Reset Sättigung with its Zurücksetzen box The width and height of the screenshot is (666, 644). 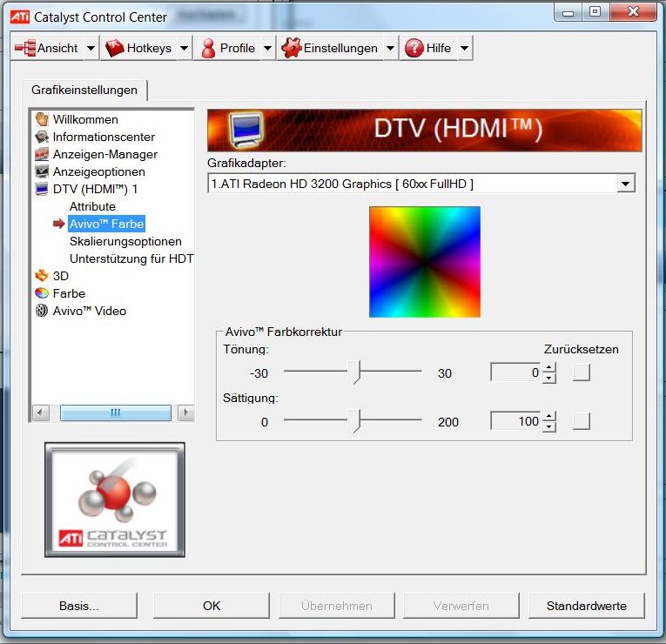581,421
